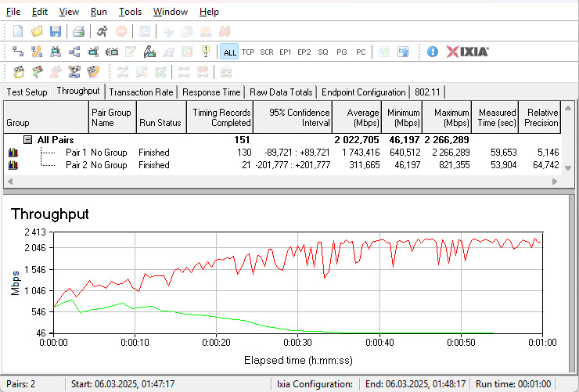Open the Run menu
This screenshot has height=392, width=579.
pos(99,12)
